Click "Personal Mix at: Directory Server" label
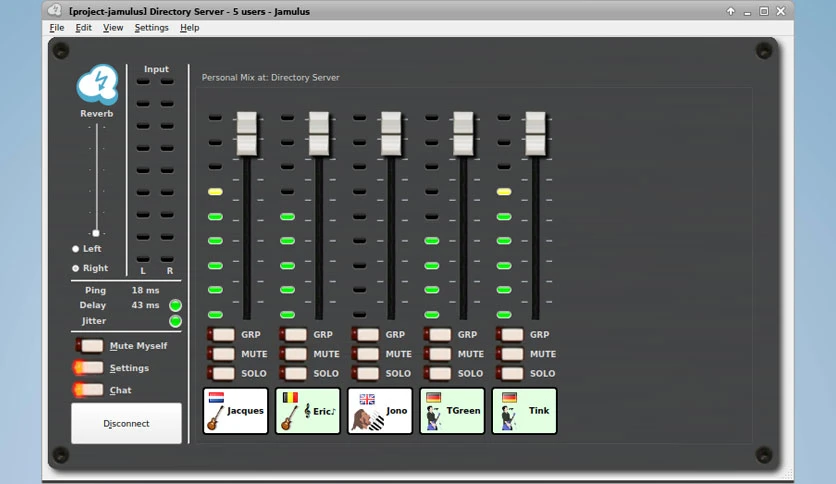Viewport: 836px width, 484px height. point(270,77)
